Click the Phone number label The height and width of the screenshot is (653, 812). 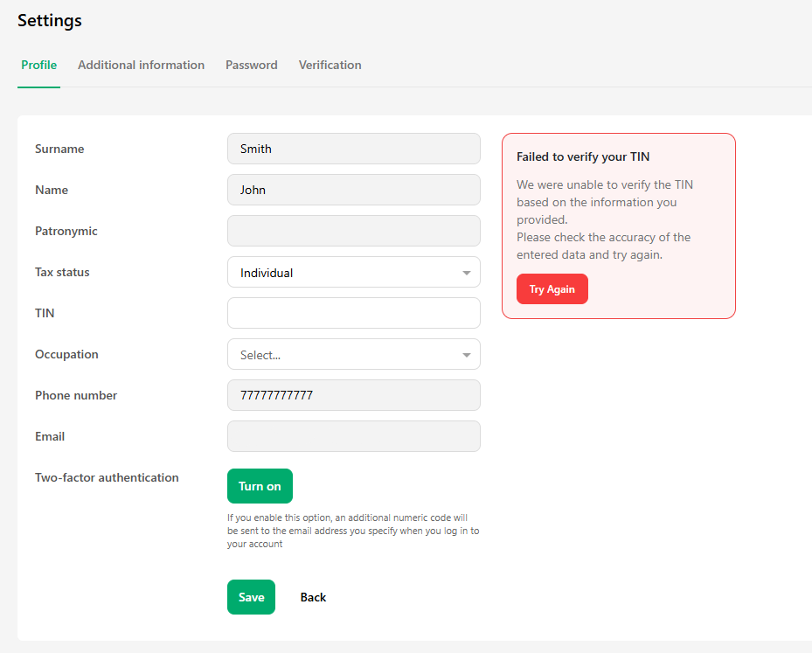click(76, 395)
